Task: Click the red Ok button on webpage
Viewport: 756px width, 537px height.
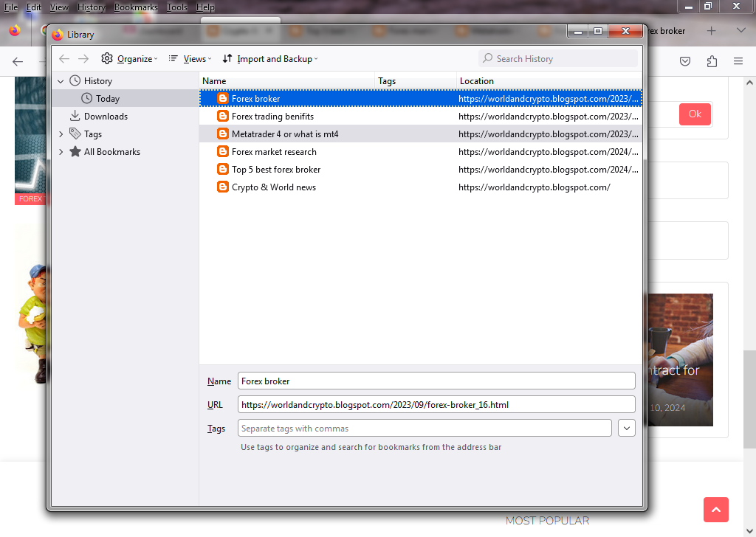Action: 695,114
